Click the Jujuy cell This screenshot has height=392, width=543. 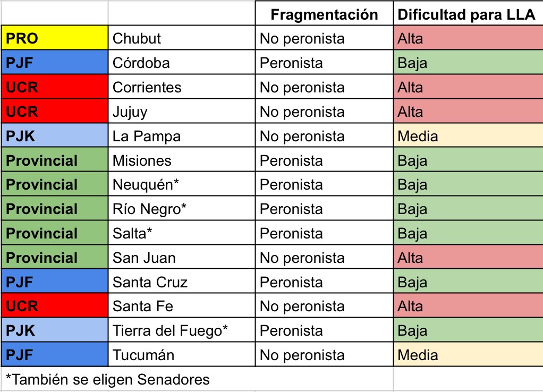[x=181, y=112]
